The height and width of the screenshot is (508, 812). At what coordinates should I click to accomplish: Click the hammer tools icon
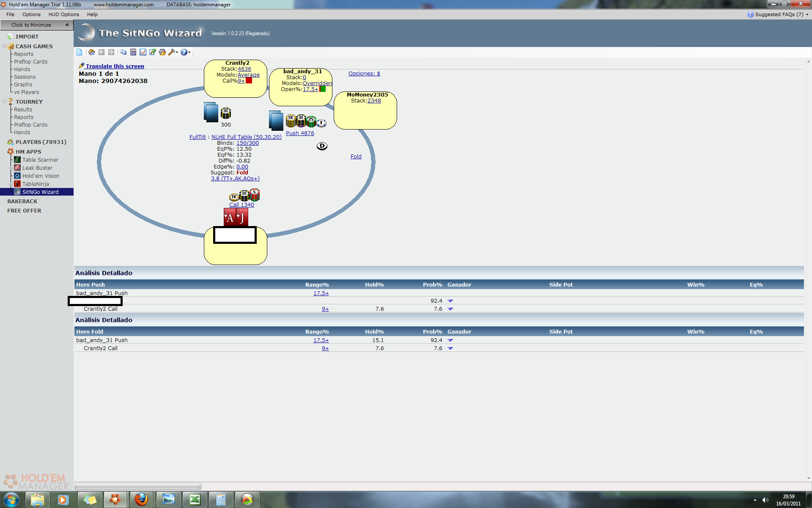coord(172,52)
